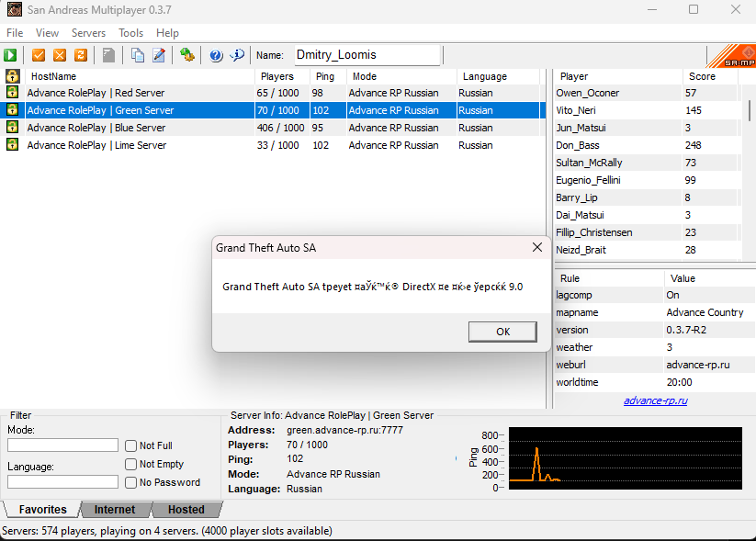Screen dimensions: 756x541
Task: Select Advance RolePlay | Lime Server row
Action: point(273,144)
